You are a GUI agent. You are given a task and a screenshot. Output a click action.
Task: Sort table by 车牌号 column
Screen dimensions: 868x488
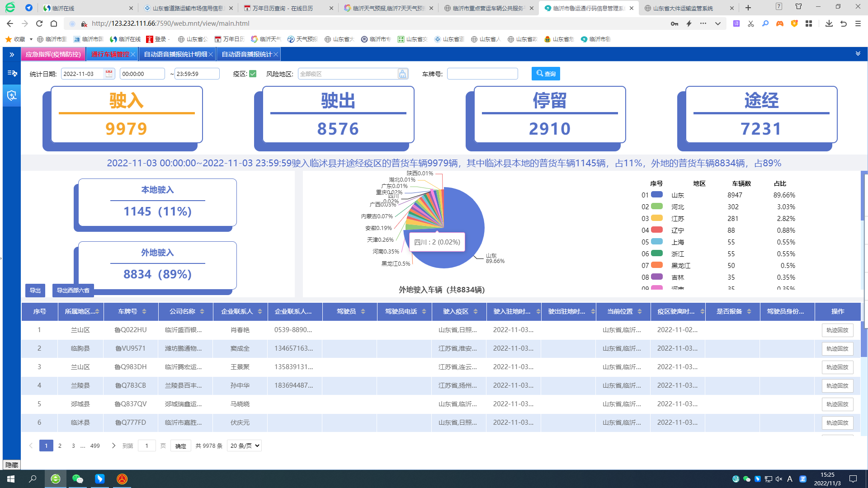[x=144, y=311]
